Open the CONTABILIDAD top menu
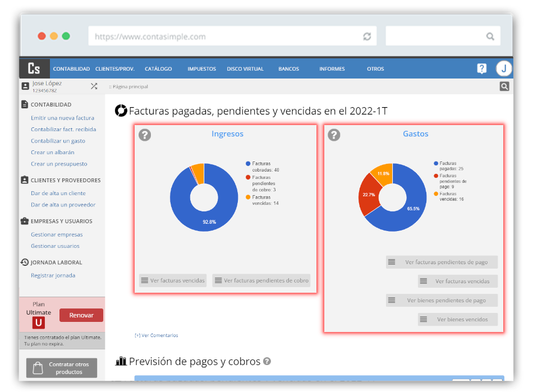The width and height of the screenshot is (533, 392). click(x=71, y=68)
